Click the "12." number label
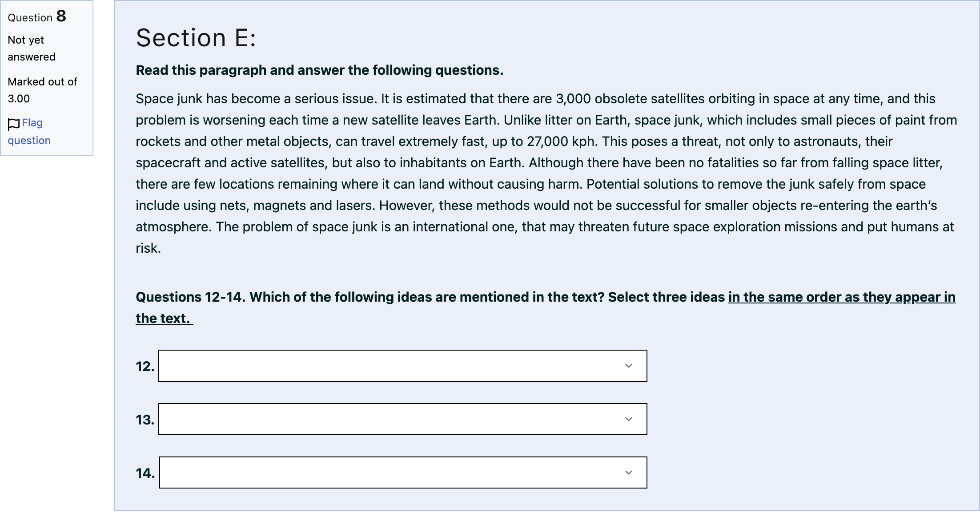980x525 pixels. click(x=145, y=367)
